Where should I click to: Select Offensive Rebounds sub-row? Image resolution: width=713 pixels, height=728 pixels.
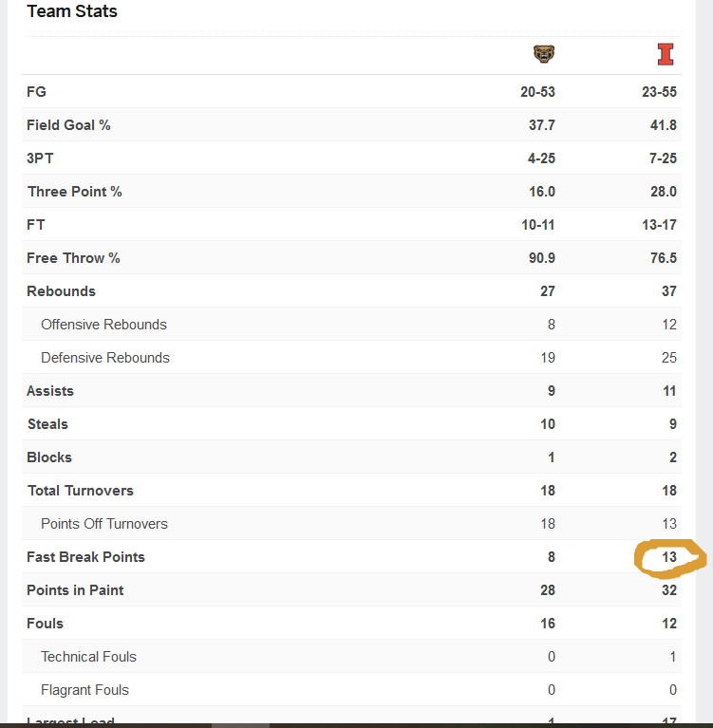(103, 325)
